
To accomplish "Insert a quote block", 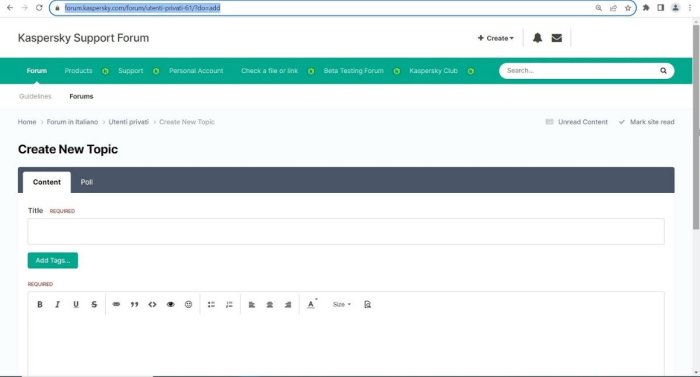I will [x=134, y=304].
